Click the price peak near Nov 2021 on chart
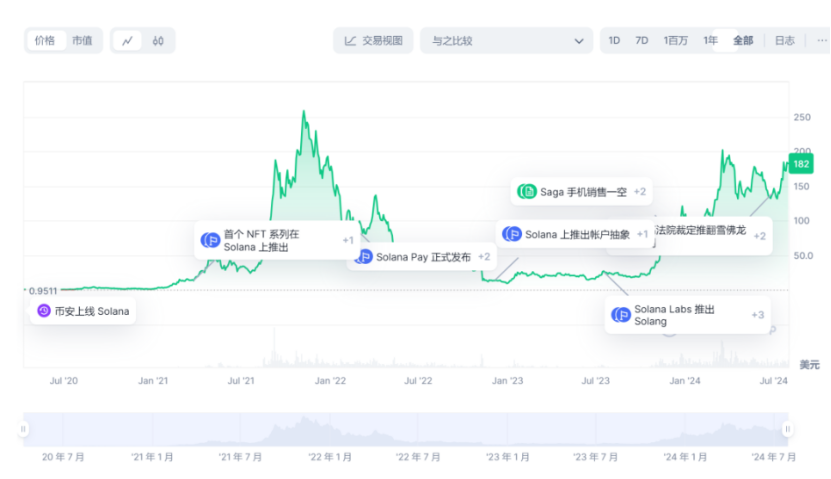This screenshot has width=831, height=479. coord(304,111)
